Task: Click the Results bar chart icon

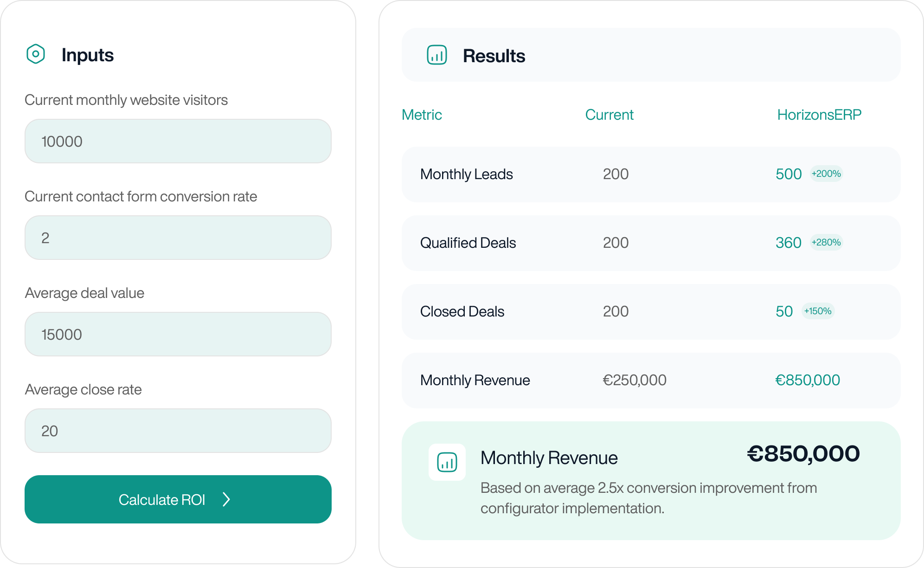Action: click(x=436, y=55)
